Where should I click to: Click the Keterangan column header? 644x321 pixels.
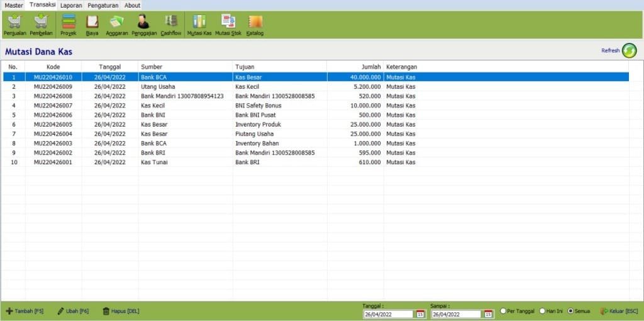pos(506,67)
